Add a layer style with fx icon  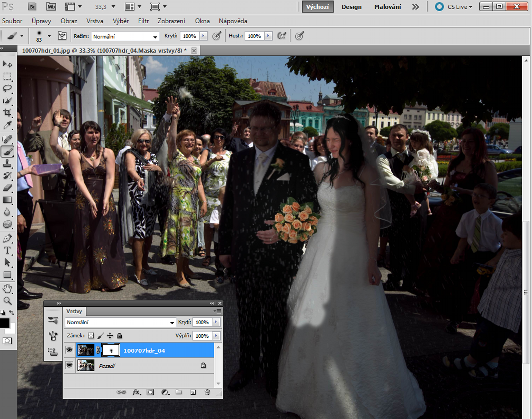click(136, 392)
